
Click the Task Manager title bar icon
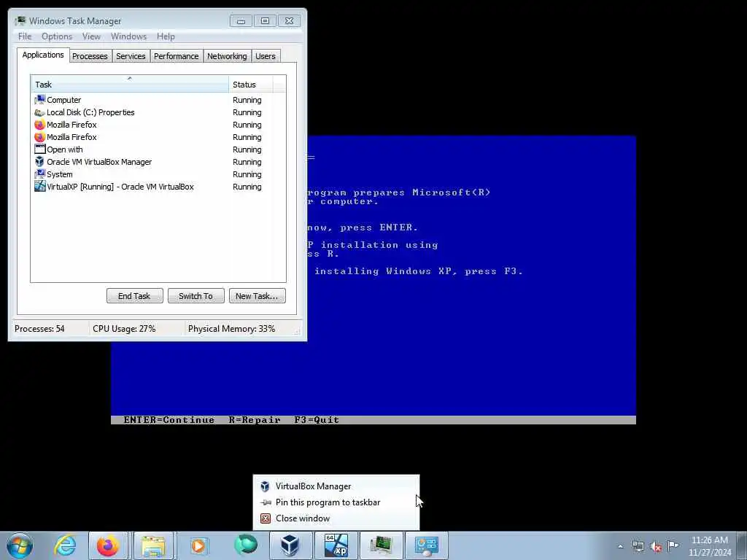(x=20, y=21)
